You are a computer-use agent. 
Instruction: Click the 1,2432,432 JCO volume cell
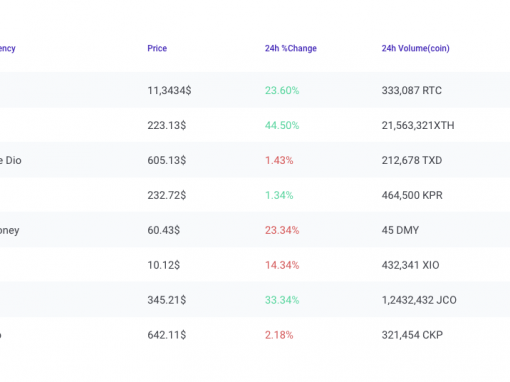tap(419, 300)
